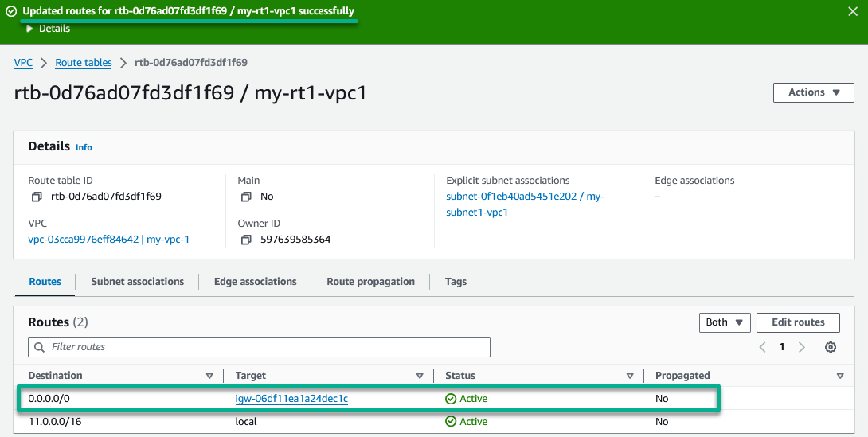The height and width of the screenshot is (437, 868).
Task: Go to previous routes page arrow
Action: pyautogui.click(x=762, y=347)
